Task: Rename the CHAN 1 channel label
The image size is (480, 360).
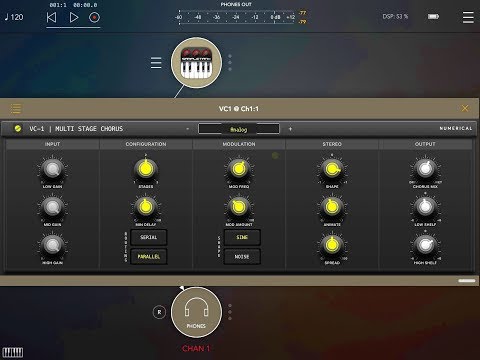Action: click(x=196, y=349)
